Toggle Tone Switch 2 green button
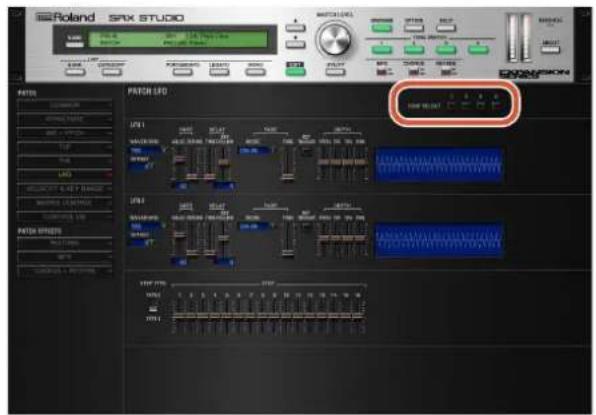Image resolution: width=596 pixels, height=415 pixels. [414, 49]
